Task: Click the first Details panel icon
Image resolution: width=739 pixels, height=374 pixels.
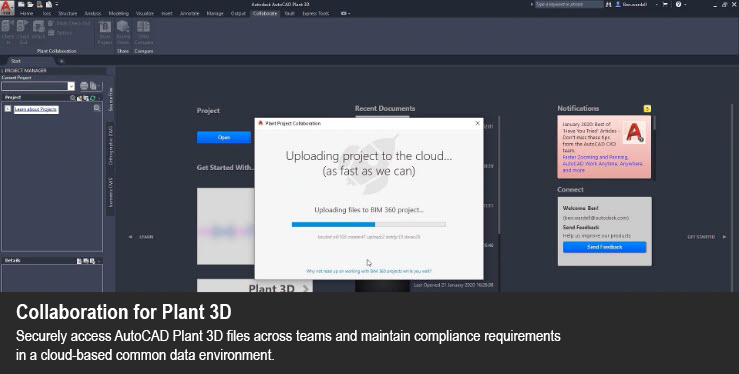Action: [x=80, y=261]
